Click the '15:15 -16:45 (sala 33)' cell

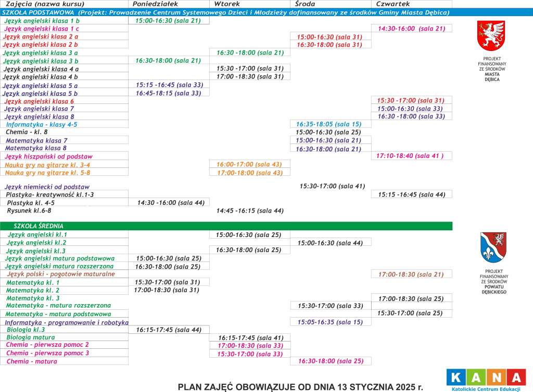(x=170, y=85)
